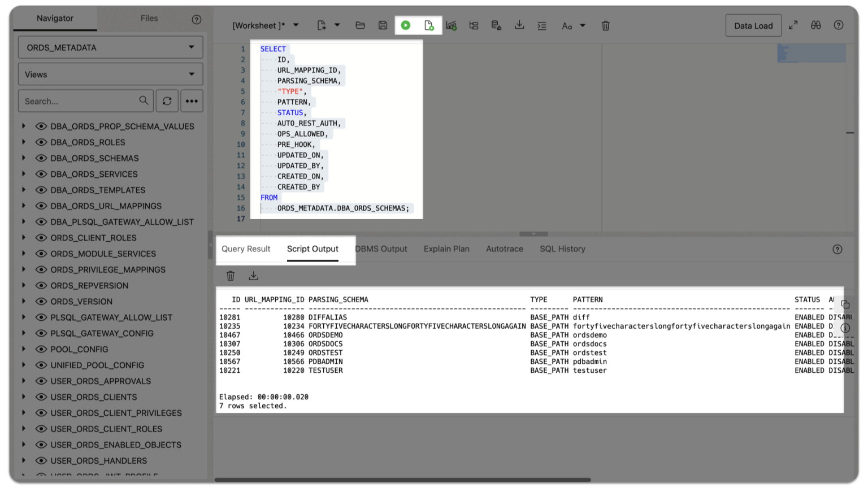This screenshot has width=868, height=488.
Task: Open the ORDS_METADATA schema dropdown
Action: [x=110, y=47]
